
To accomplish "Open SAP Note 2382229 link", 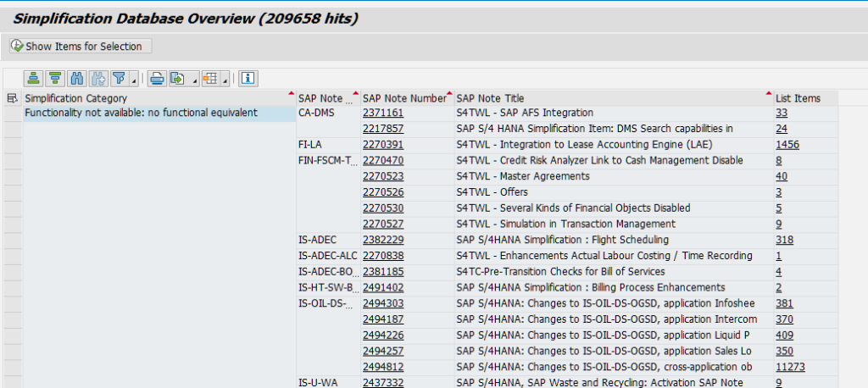I will coord(383,241).
